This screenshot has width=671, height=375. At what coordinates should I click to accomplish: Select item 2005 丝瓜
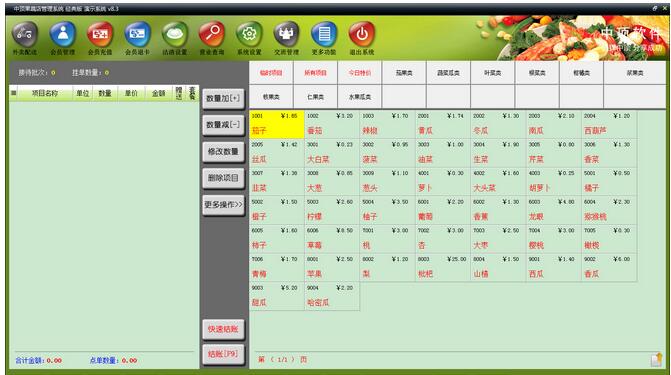276,153
